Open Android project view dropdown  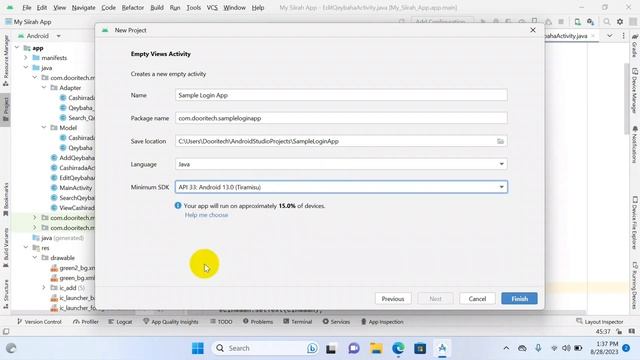tap(39, 36)
